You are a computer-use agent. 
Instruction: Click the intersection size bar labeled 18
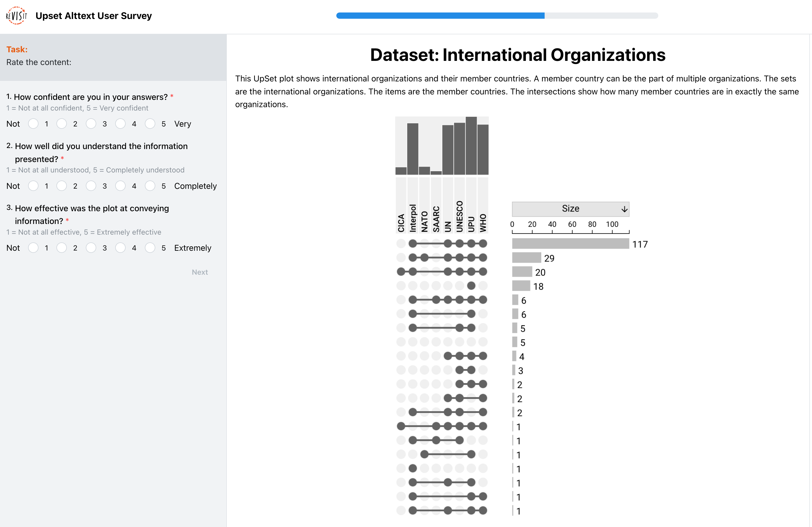pyautogui.click(x=521, y=286)
